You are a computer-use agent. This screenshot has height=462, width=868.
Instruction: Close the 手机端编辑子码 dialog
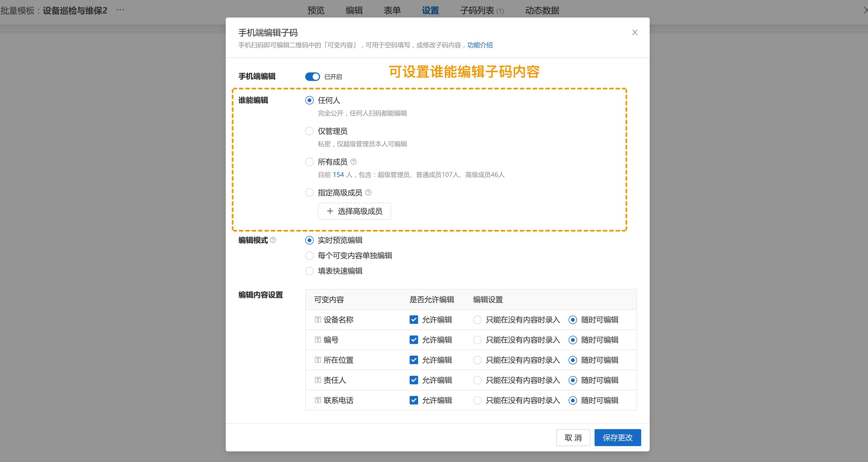[635, 32]
